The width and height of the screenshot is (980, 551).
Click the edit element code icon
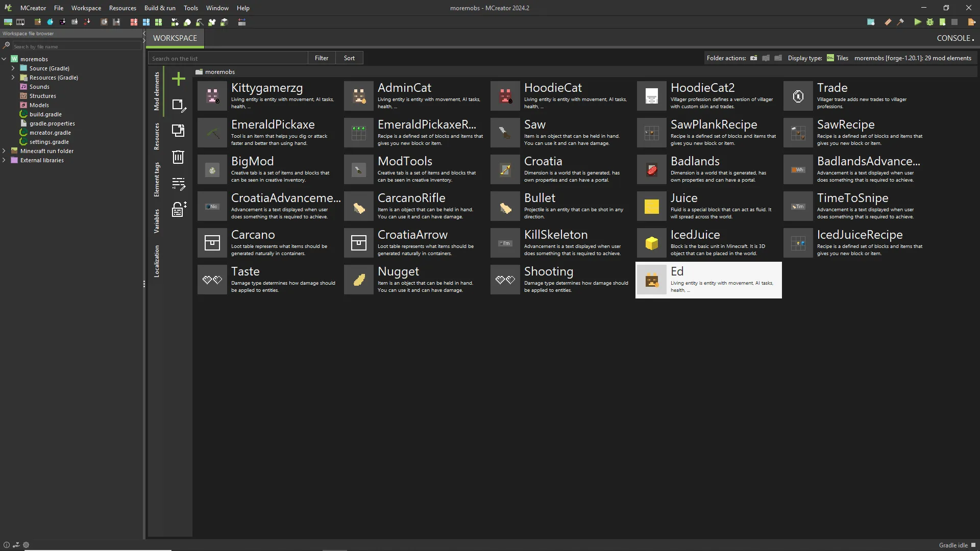pos(179,183)
